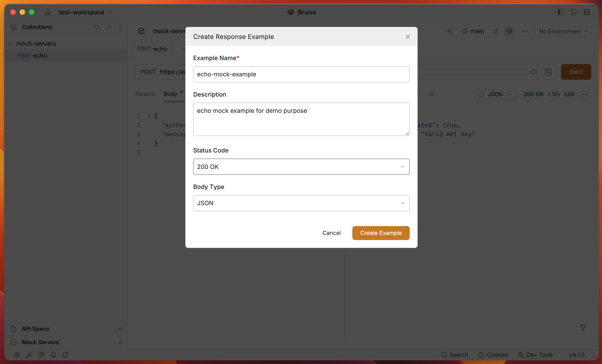Screen dimensions: 602x364
Task: Click the runner icon in toolbar
Action: tap(496, 31)
